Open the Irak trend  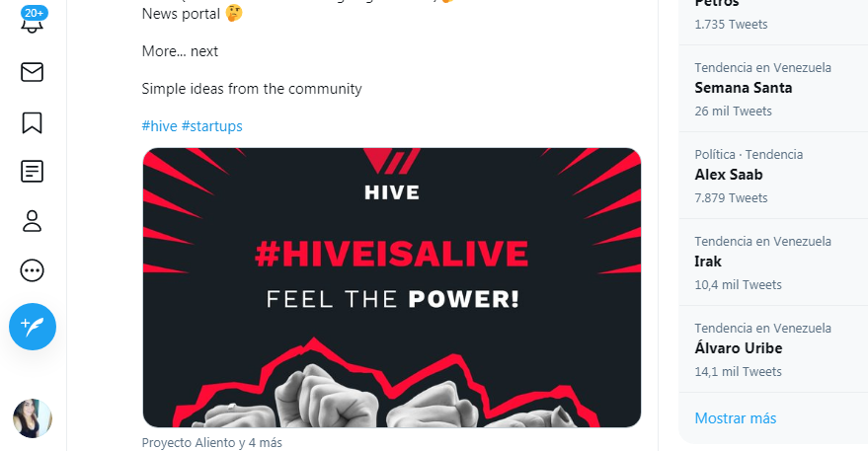(x=773, y=263)
